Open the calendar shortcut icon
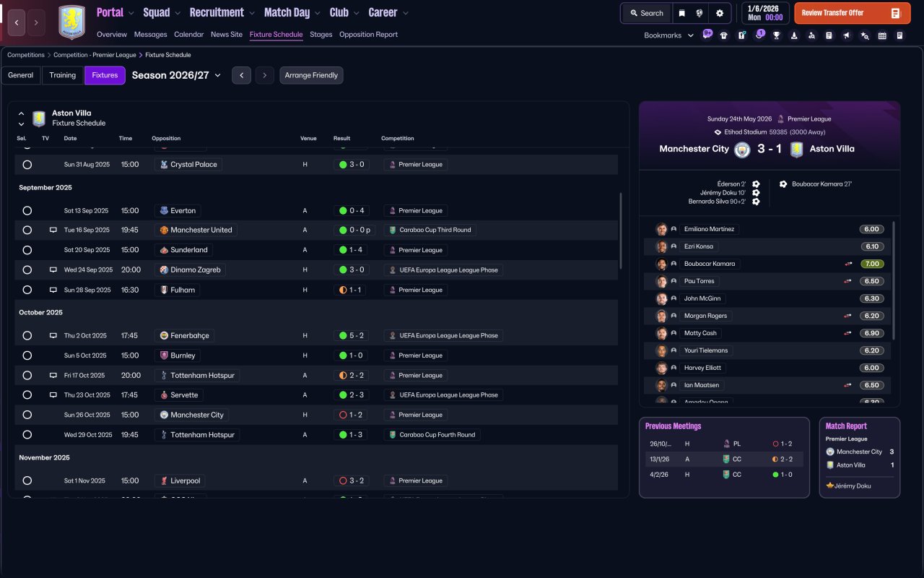924x578 pixels. point(882,35)
